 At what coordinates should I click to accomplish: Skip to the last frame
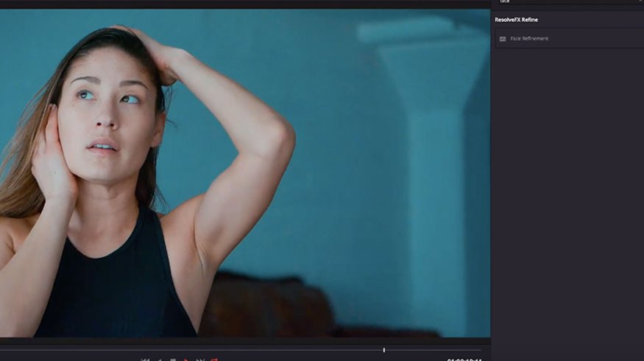(x=200, y=360)
